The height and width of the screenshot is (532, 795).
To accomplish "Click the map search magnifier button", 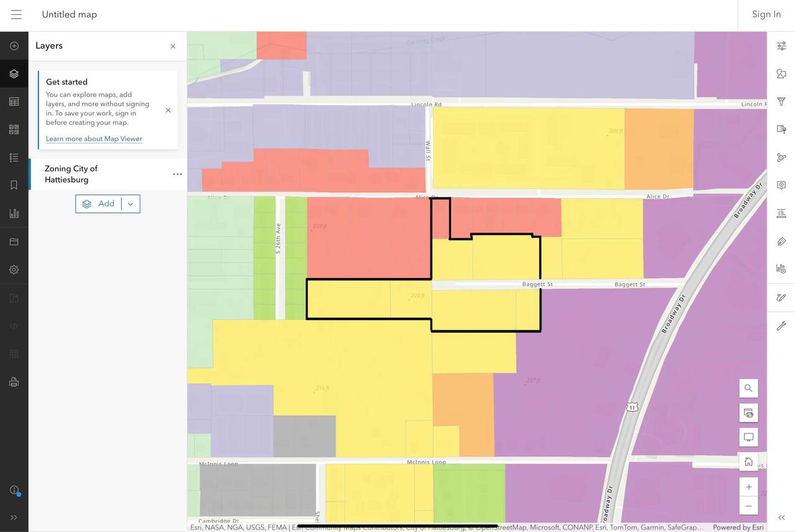I will click(x=748, y=388).
